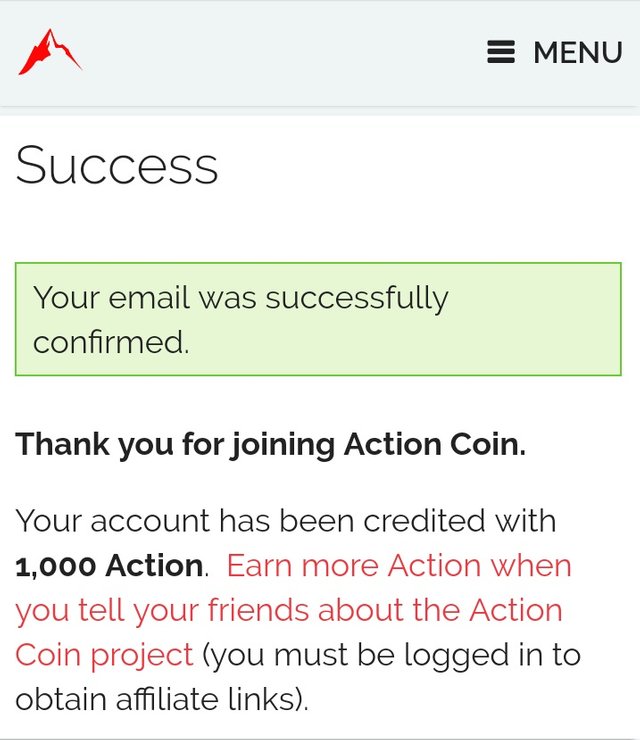
Task: Click empty header area between logo and menu
Action: [x=280, y=52]
